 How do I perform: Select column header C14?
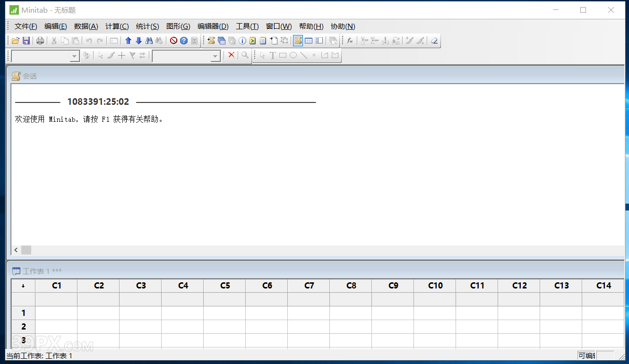click(x=603, y=286)
